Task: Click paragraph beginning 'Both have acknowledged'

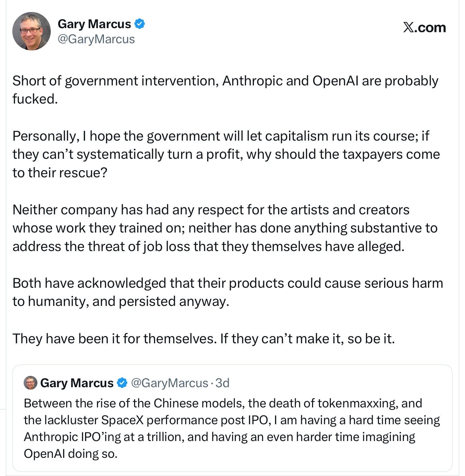Action: point(228,292)
